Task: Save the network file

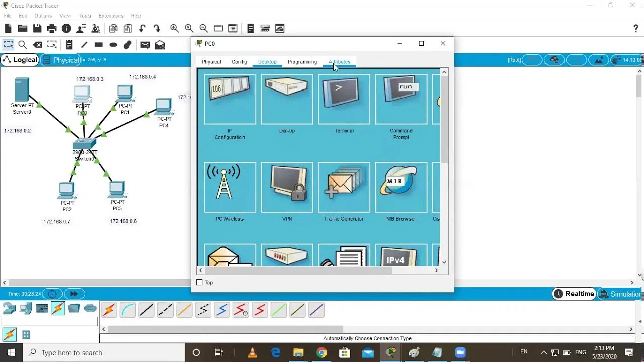Action: tap(37, 29)
